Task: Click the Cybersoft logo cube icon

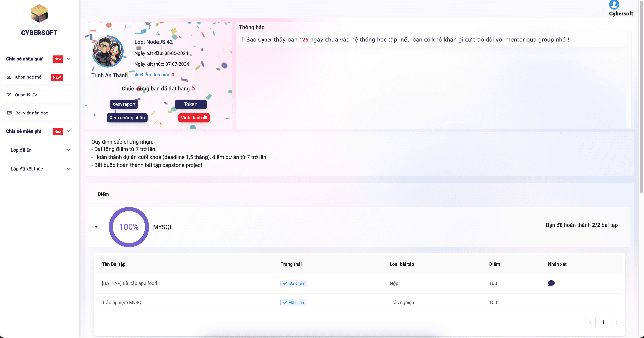Action: pyautogui.click(x=39, y=13)
